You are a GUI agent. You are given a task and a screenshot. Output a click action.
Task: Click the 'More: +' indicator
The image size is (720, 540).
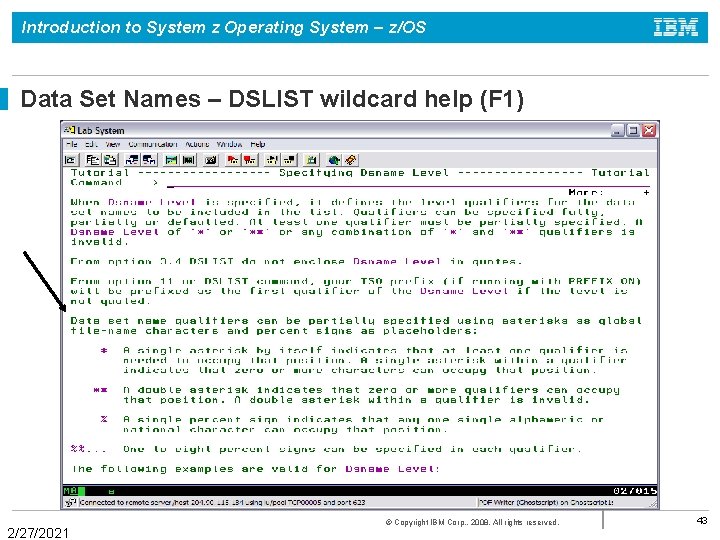609,192
